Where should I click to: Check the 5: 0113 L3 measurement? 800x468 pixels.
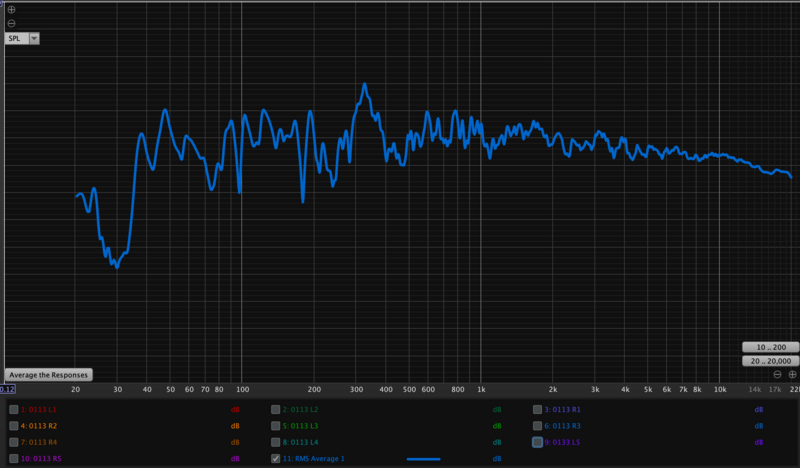pos(276,426)
